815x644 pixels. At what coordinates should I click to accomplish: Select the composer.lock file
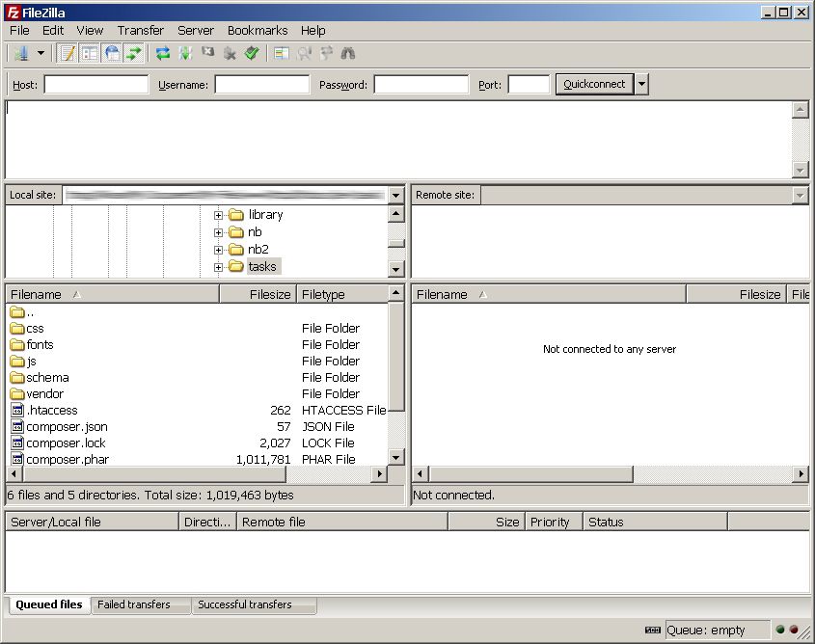pos(58,443)
